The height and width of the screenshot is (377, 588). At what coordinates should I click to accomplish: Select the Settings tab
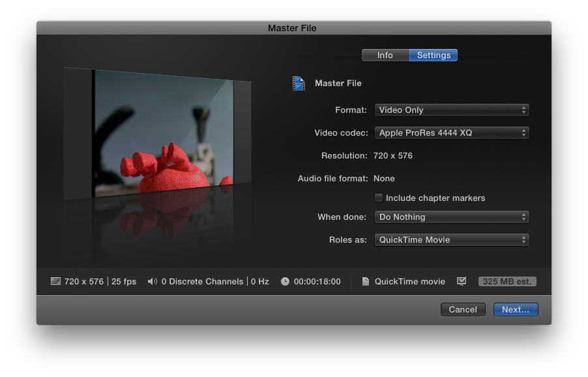pos(434,55)
